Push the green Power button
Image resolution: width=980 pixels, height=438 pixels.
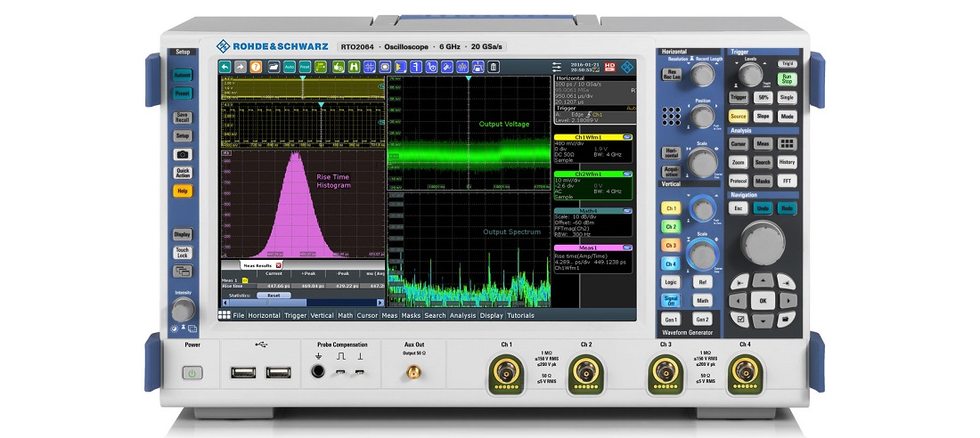192,373
